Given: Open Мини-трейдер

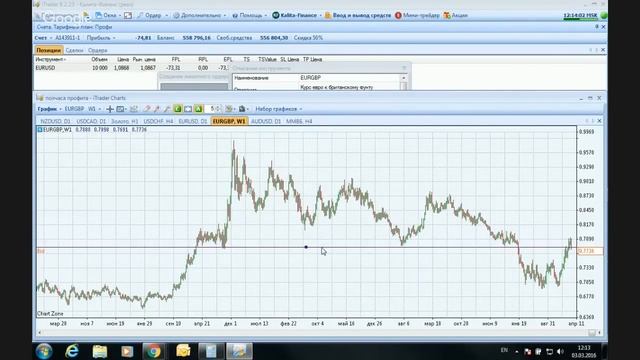Looking at the screenshot, I should (417, 16).
